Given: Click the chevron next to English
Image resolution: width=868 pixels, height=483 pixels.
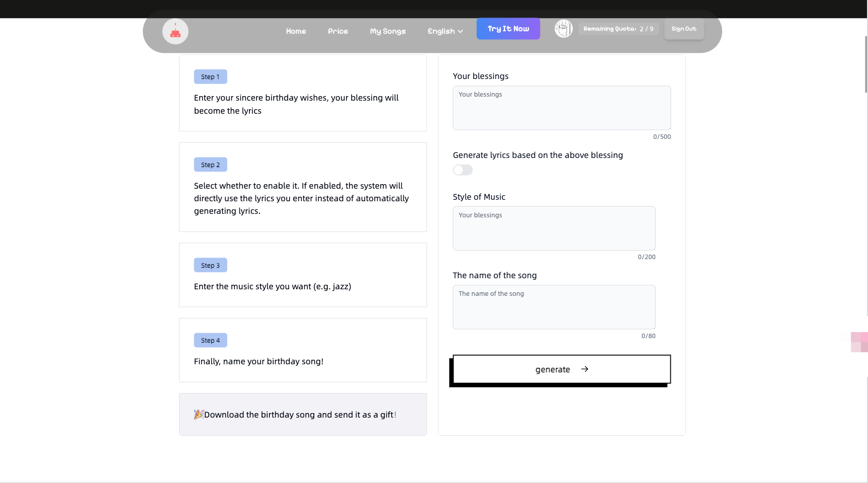Looking at the screenshot, I should pyautogui.click(x=460, y=31).
